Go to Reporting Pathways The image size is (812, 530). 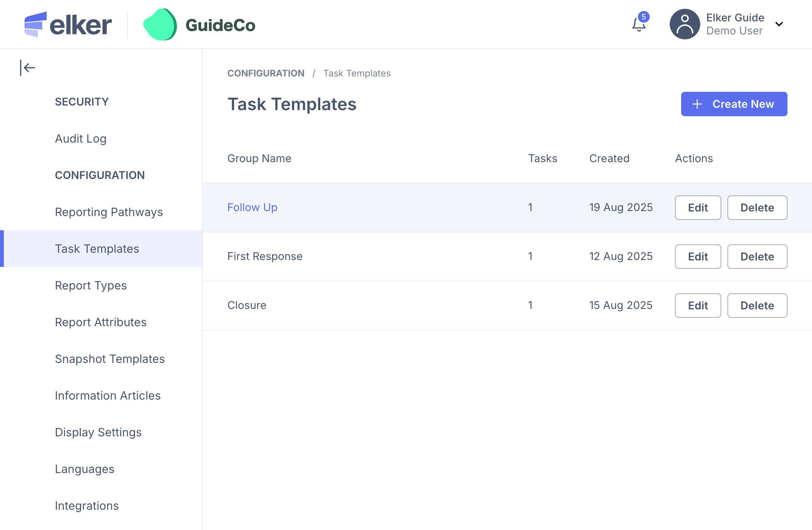tap(109, 212)
